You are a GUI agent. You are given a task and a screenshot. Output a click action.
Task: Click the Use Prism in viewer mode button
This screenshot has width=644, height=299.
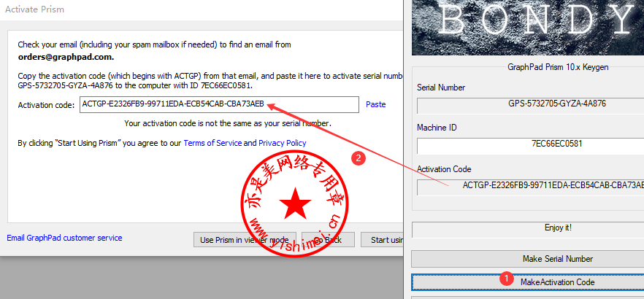(245, 240)
